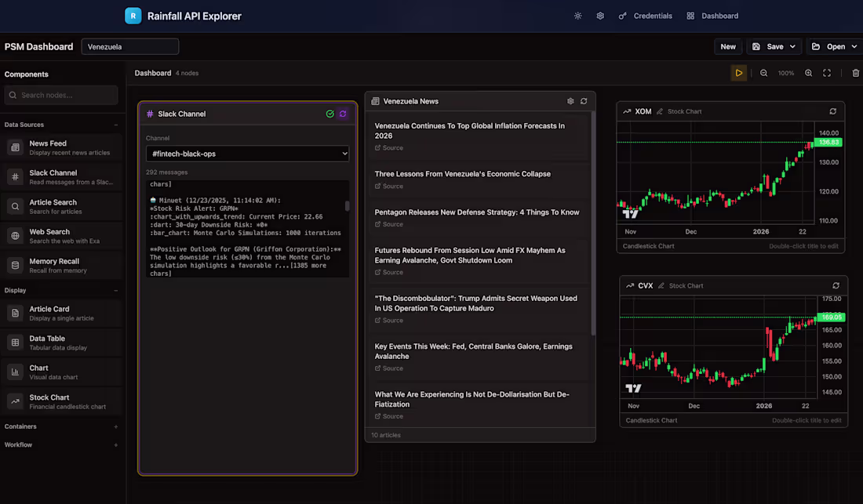Zoom in the dashboard canvas

pos(809,73)
